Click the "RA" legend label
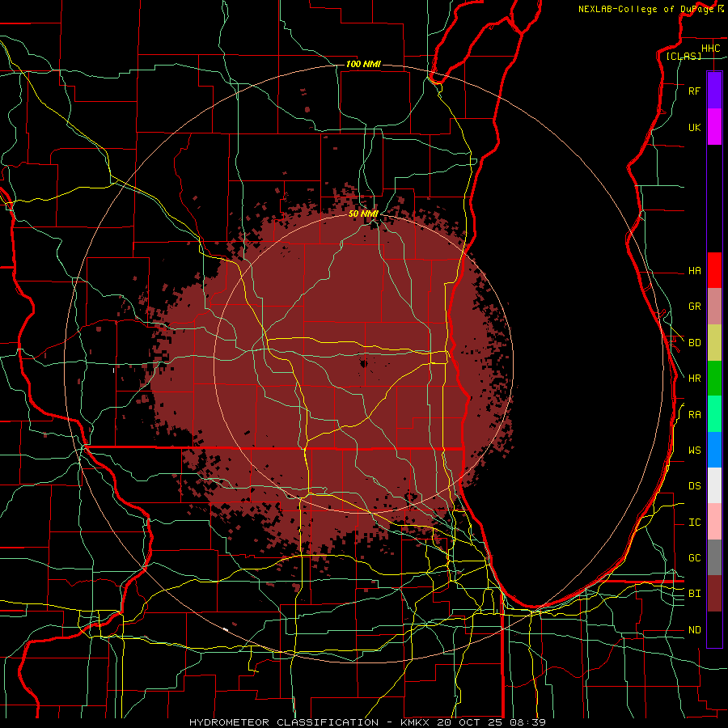This screenshot has height=728, width=728. pyautogui.click(x=694, y=415)
